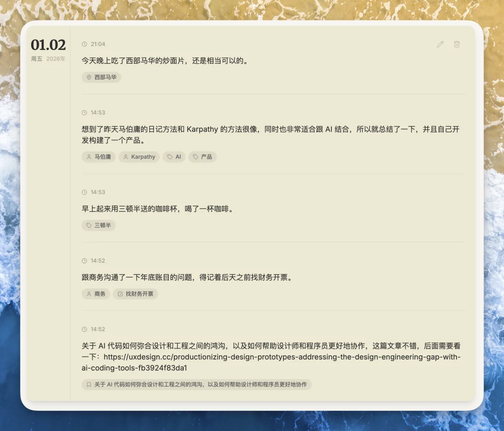Toggle the 找财务开票 task checkbox
Viewport: 504px width, 431px height.
click(119, 294)
